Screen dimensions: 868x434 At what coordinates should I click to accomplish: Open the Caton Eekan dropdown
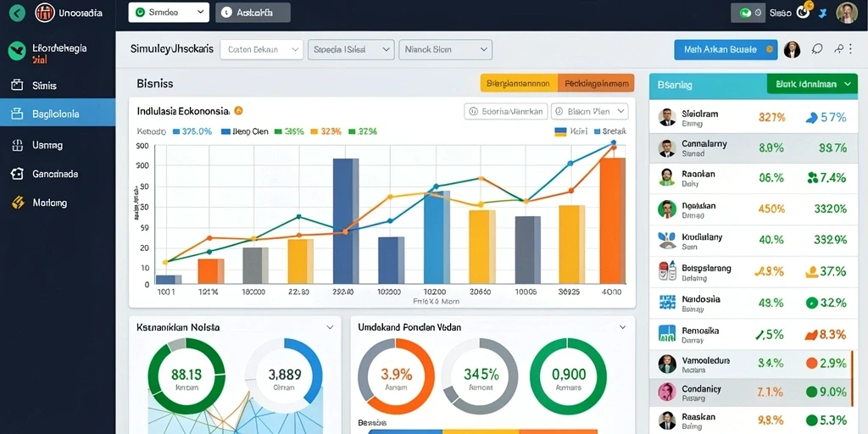click(x=261, y=49)
